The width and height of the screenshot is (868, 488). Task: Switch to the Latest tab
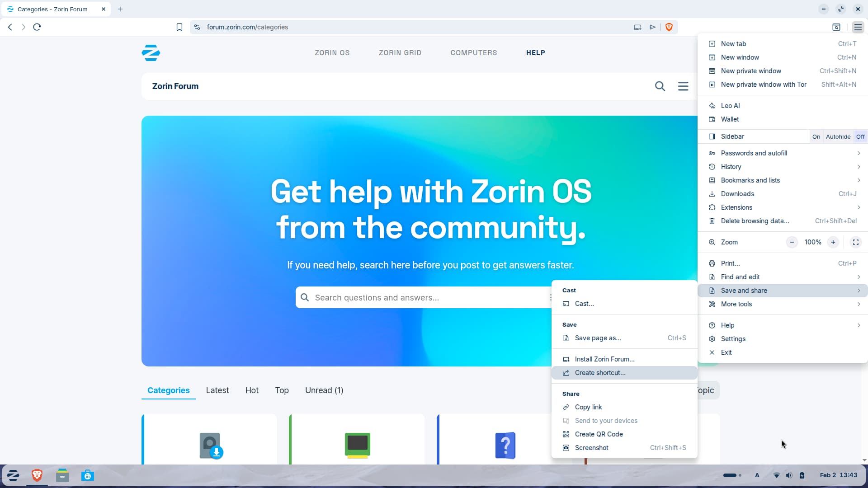(x=217, y=390)
